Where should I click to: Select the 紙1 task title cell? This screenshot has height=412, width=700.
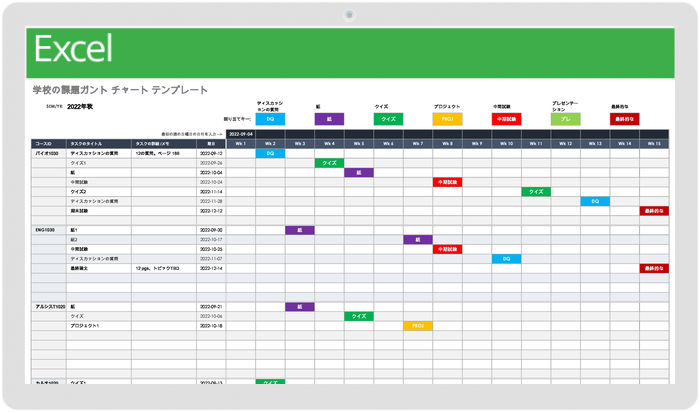click(99, 230)
